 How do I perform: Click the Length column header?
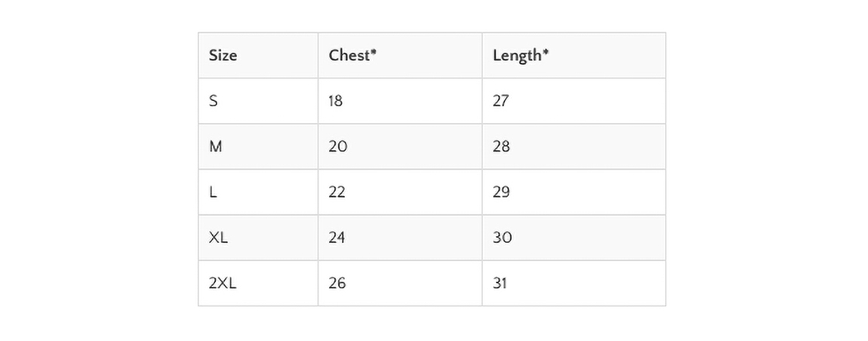[574, 55]
